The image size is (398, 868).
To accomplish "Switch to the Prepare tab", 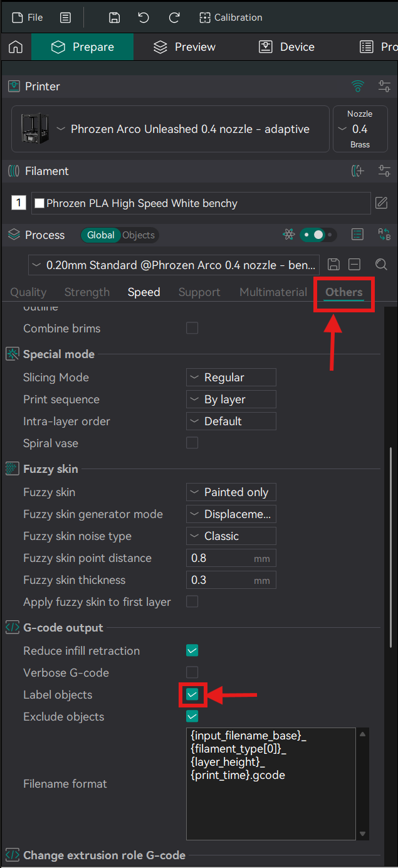I will coord(83,47).
